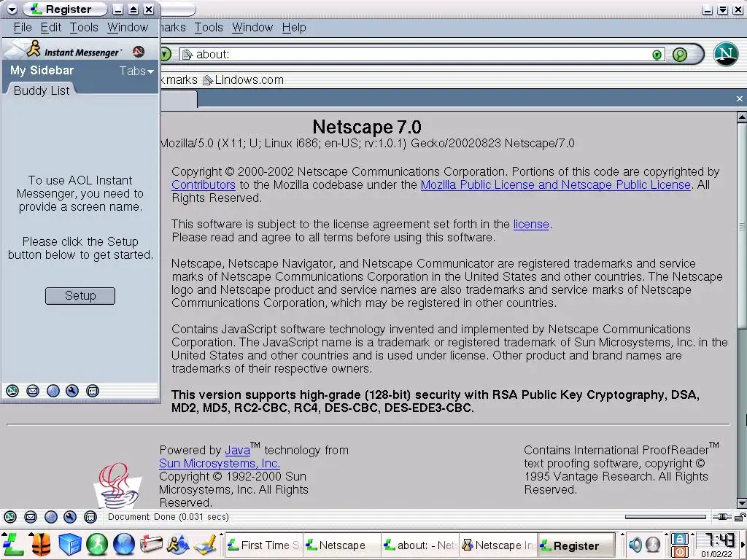Click the AIM away status icon

(139, 52)
